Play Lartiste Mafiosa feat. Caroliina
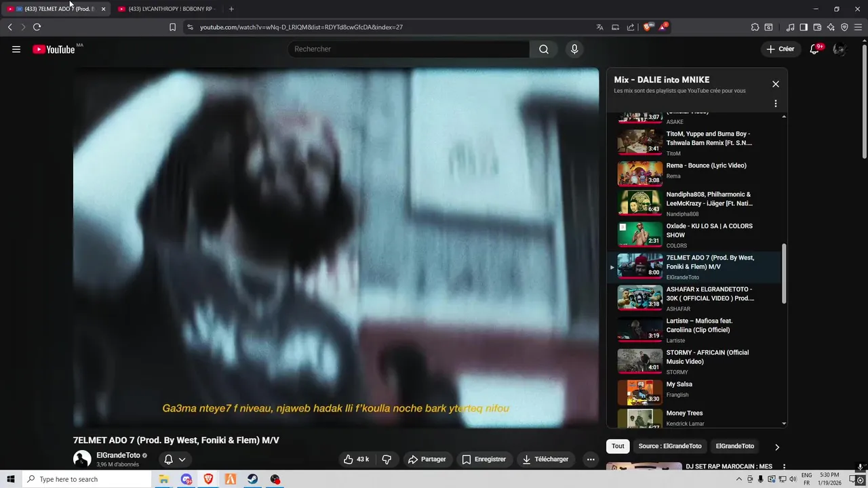The height and width of the screenshot is (488, 868). [694, 330]
